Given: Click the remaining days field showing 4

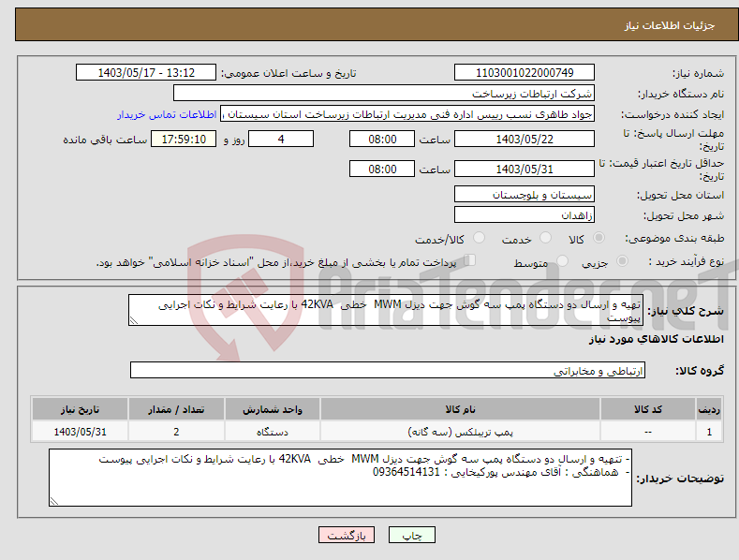Looking at the screenshot, I should click(x=281, y=139).
